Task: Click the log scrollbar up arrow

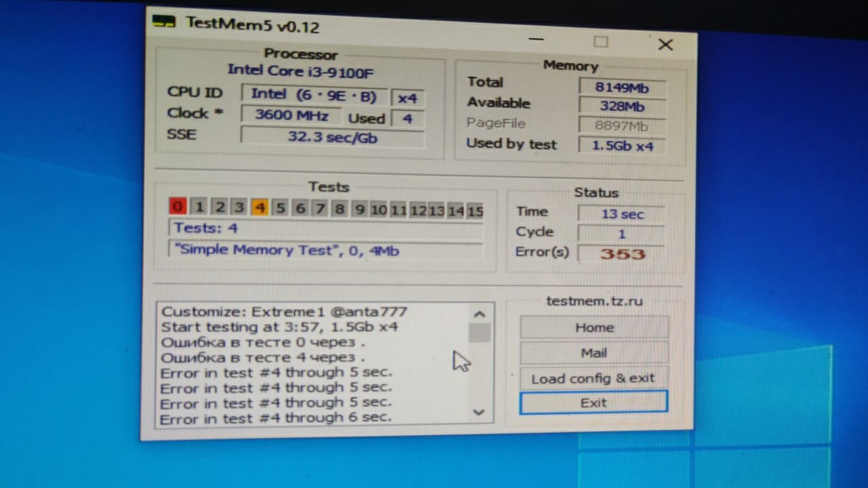Action: tap(479, 314)
